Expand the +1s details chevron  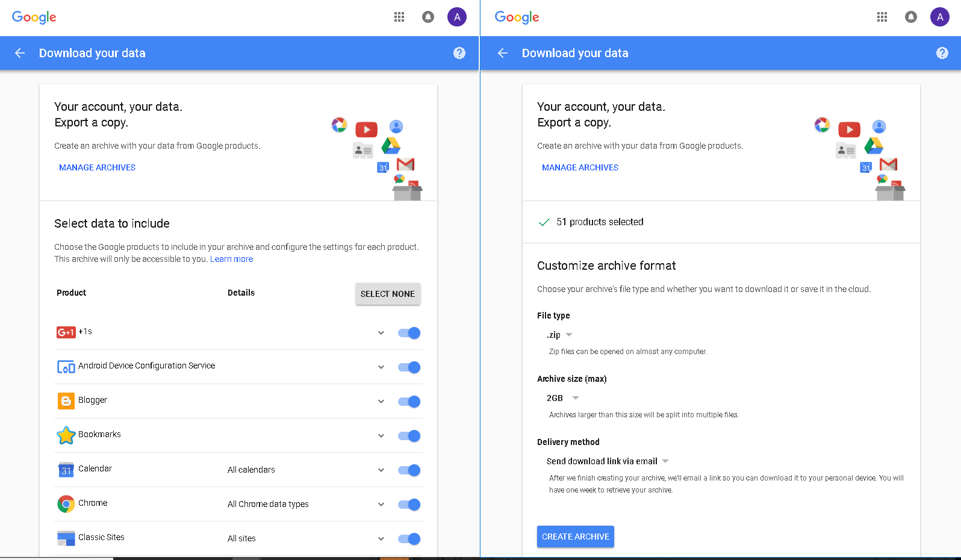[381, 333]
